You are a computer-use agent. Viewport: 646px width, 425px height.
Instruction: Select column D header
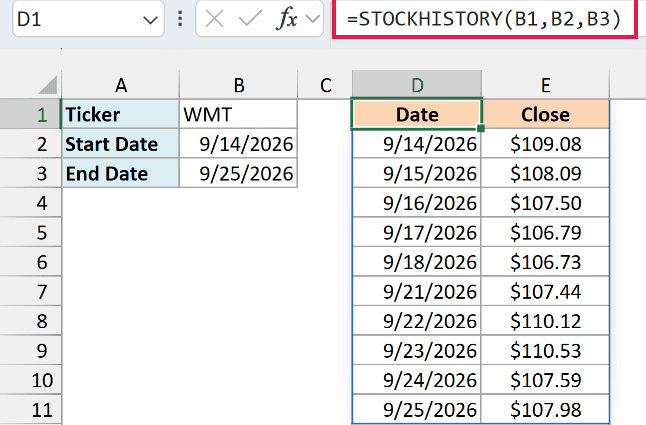coord(417,85)
